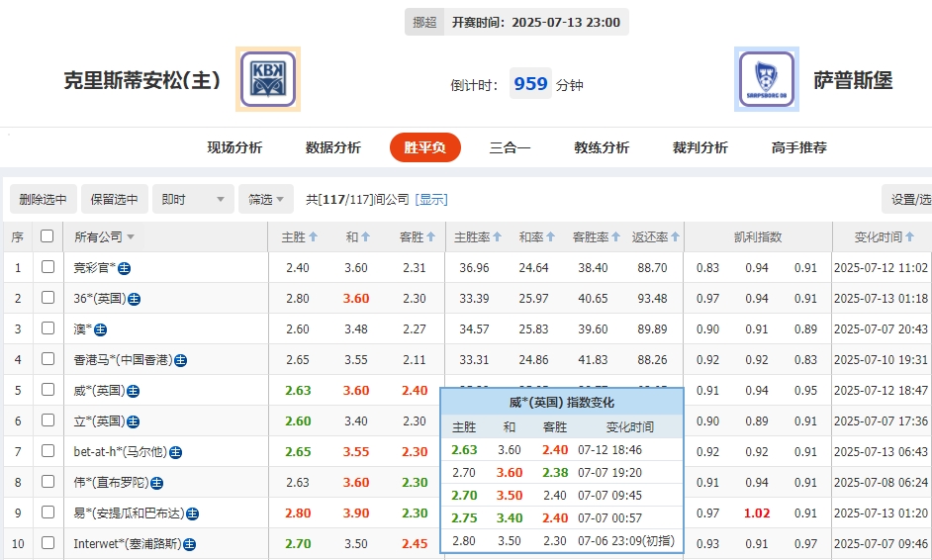Open the 高手推荐 tab
Screen dimensions: 932x560
click(x=798, y=147)
